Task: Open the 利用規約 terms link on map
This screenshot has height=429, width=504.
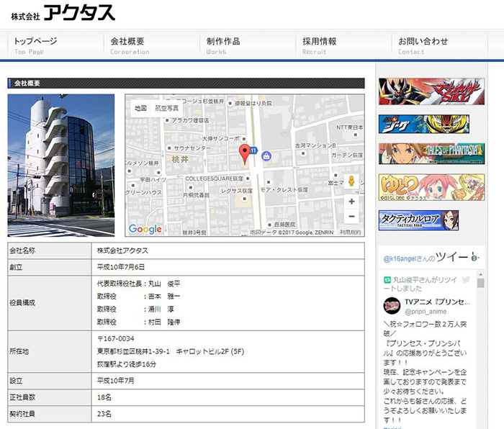Action: (350, 232)
